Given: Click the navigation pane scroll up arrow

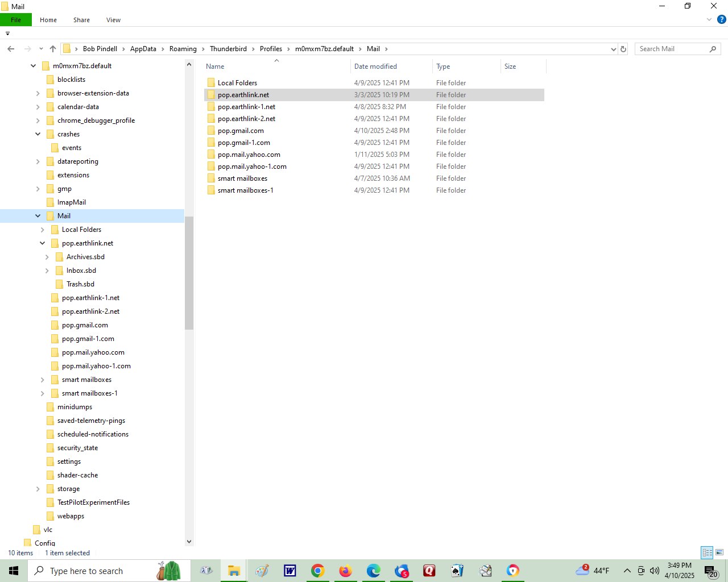Looking at the screenshot, I should pyautogui.click(x=189, y=64).
